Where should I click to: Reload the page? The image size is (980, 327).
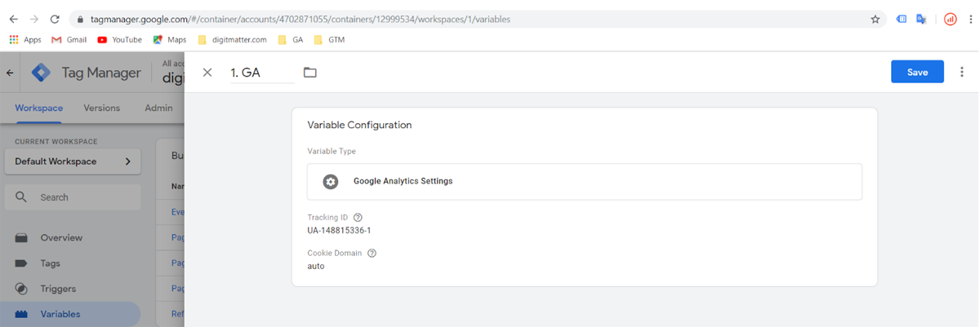tap(55, 19)
